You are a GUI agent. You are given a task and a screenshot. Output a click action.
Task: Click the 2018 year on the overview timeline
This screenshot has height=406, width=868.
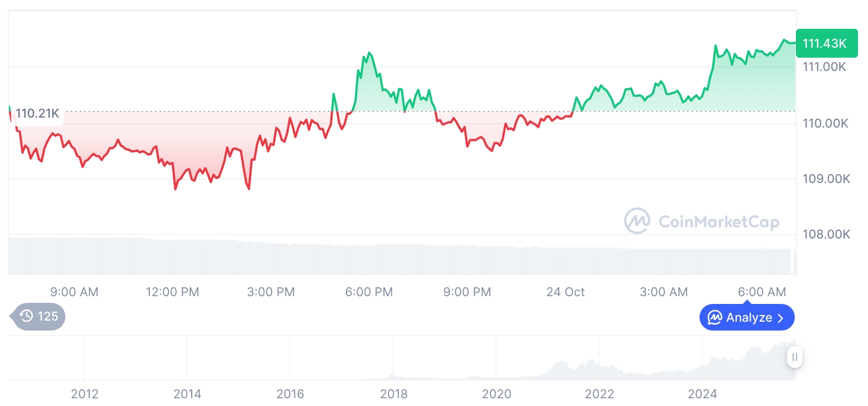394,394
